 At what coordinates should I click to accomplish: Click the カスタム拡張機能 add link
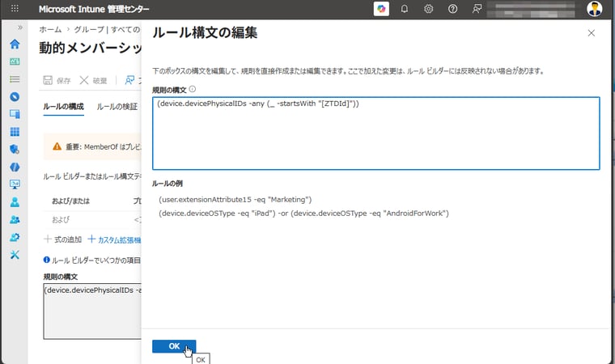[x=114, y=239]
